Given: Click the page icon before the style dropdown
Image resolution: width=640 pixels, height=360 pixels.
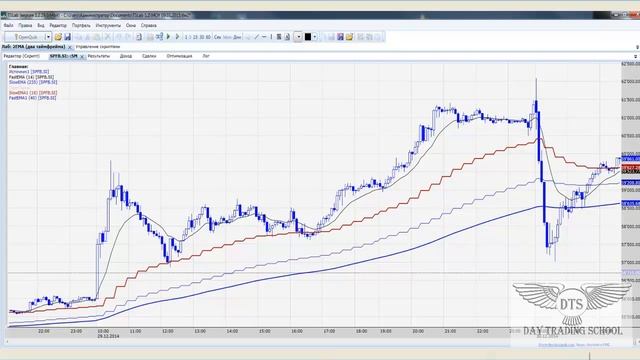Looking at the screenshot, I should pos(287,37).
